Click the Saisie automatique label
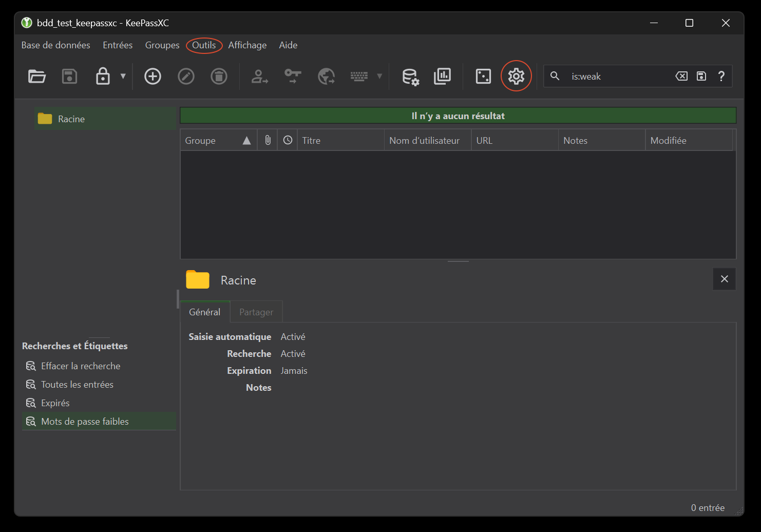Image resolution: width=761 pixels, height=532 pixels. [230, 337]
